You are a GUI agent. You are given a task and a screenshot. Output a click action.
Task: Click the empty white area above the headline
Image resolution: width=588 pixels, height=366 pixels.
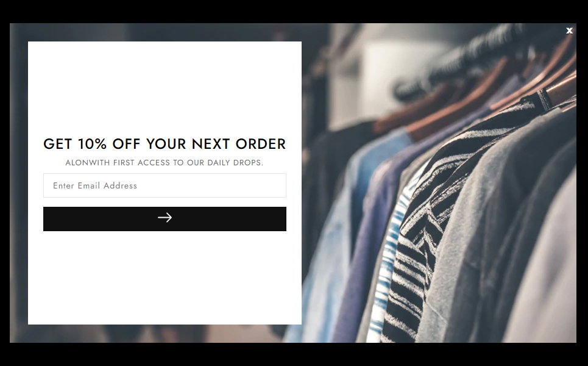tap(165, 88)
